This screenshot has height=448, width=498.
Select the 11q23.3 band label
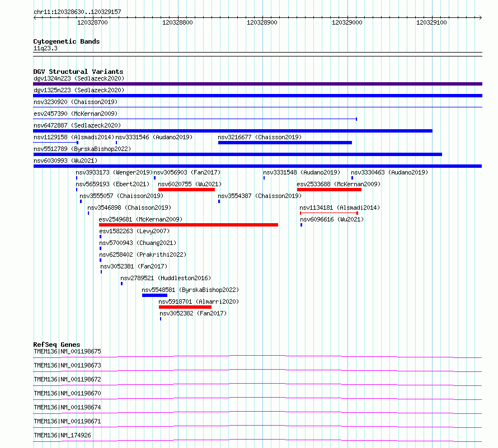[45, 48]
